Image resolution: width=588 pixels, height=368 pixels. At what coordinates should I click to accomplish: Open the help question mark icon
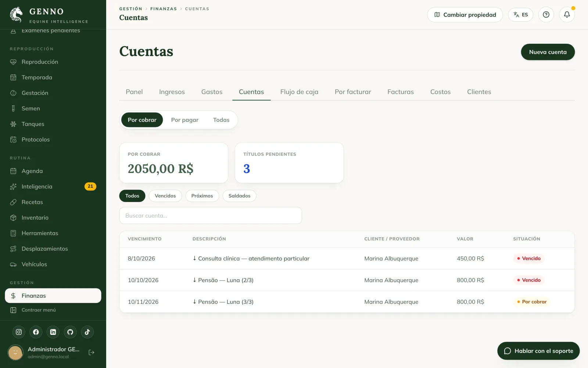tap(546, 15)
